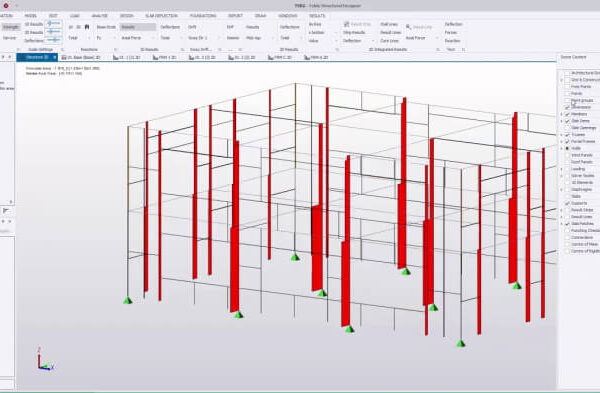Click the structure view icon of Base tab
This screenshot has width=600, height=393.
point(64,57)
